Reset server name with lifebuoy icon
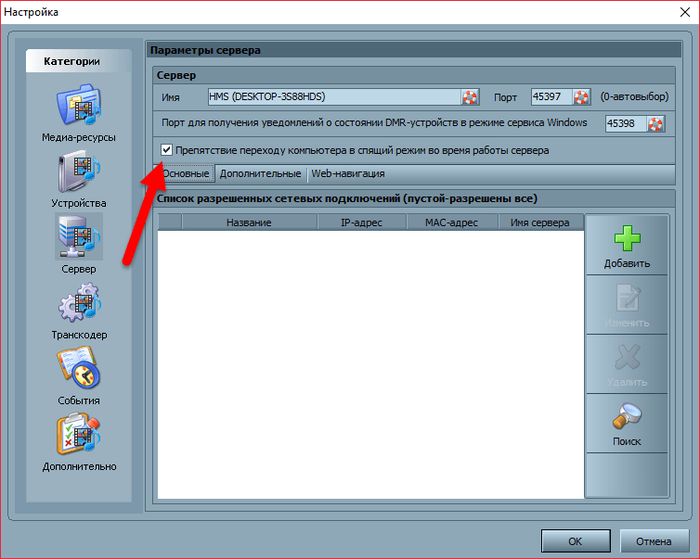 [470, 97]
